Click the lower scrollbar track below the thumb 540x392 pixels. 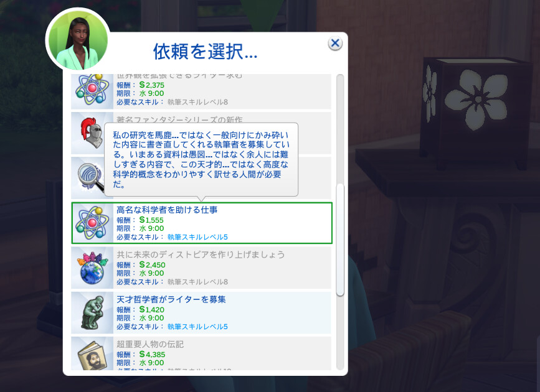(x=340, y=332)
